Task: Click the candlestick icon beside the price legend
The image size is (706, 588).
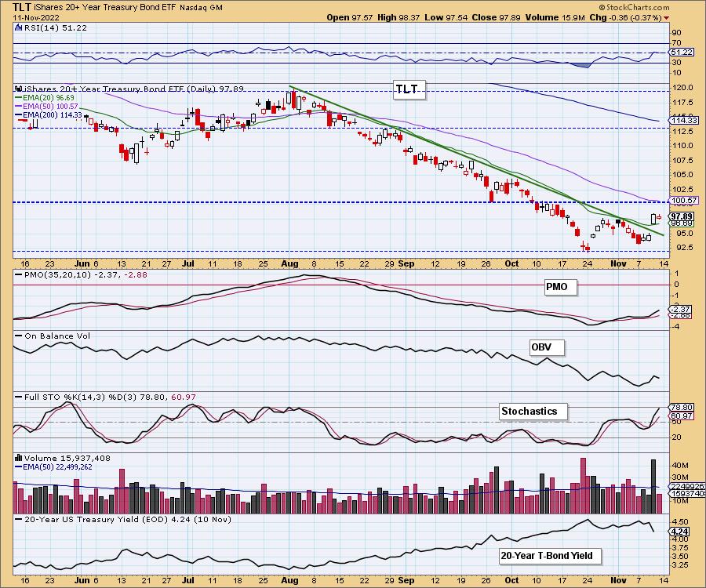Action: click(x=18, y=89)
